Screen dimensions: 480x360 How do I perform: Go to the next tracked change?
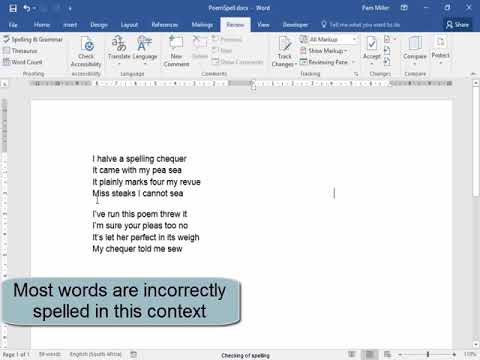coord(387,62)
